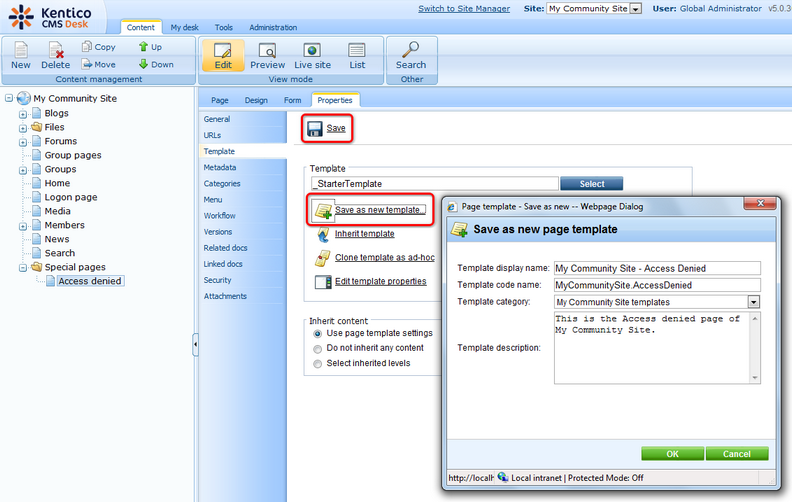The height and width of the screenshot is (502, 792).
Task: Confirm dialog with OK button
Action: [672, 454]
